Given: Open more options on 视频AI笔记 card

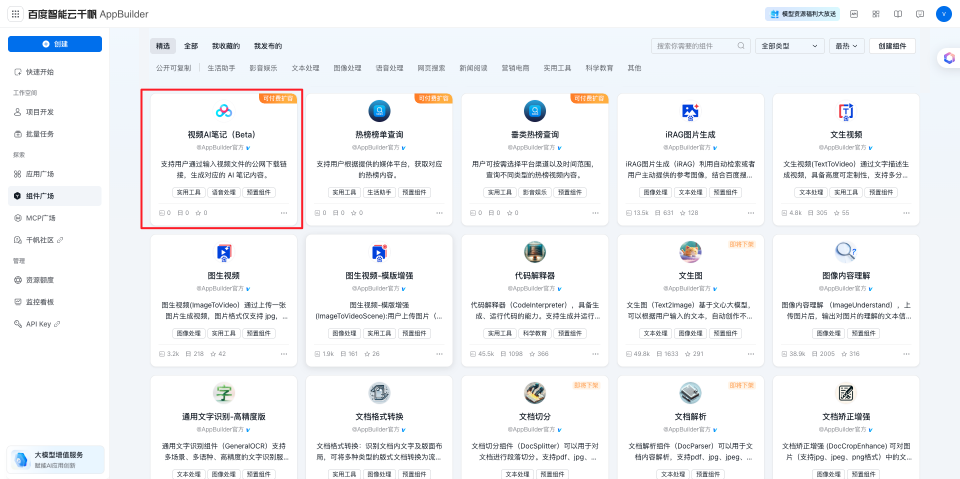Looking at the screenshot, I should click(284, 213).
